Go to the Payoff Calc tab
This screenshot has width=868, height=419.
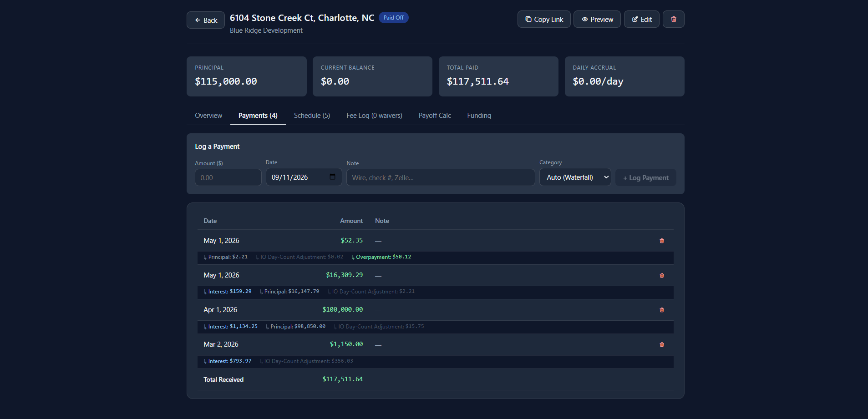pyautogui.click(x=435, y=116)
